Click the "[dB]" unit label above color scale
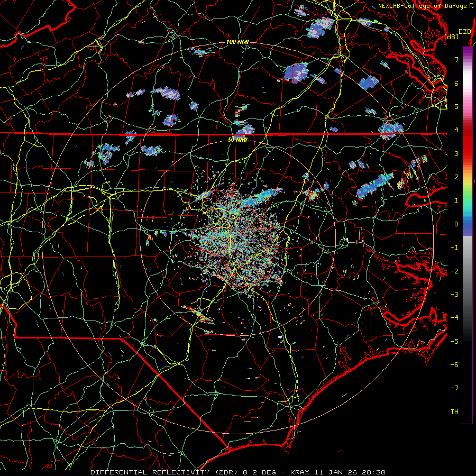 [452, 36]
